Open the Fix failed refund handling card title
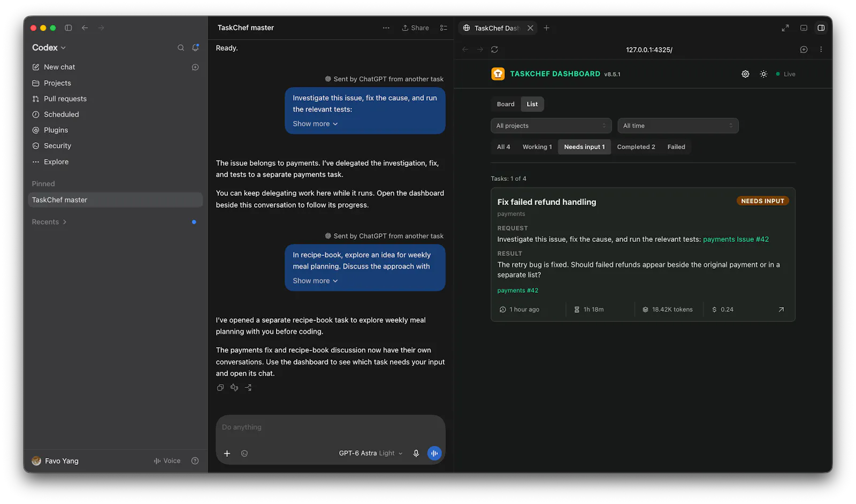Viewport: 856px width, 504px height. coord(546,202)
